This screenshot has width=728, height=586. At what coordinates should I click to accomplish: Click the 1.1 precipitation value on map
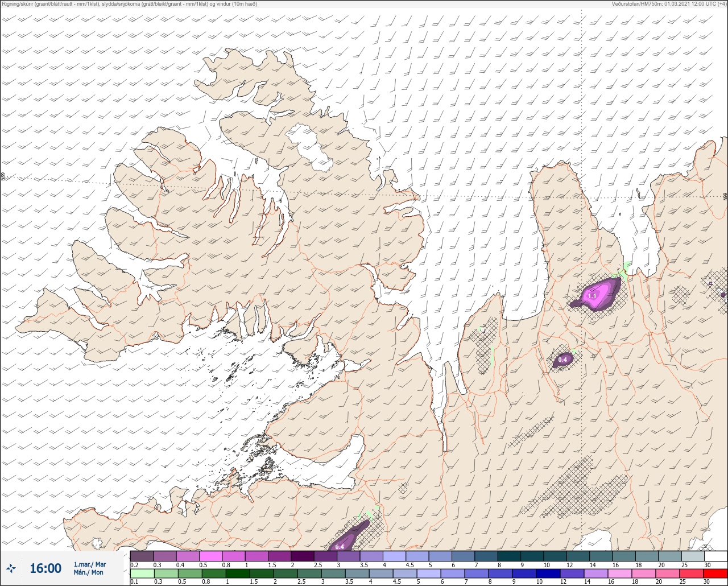[x=592, y=296]
